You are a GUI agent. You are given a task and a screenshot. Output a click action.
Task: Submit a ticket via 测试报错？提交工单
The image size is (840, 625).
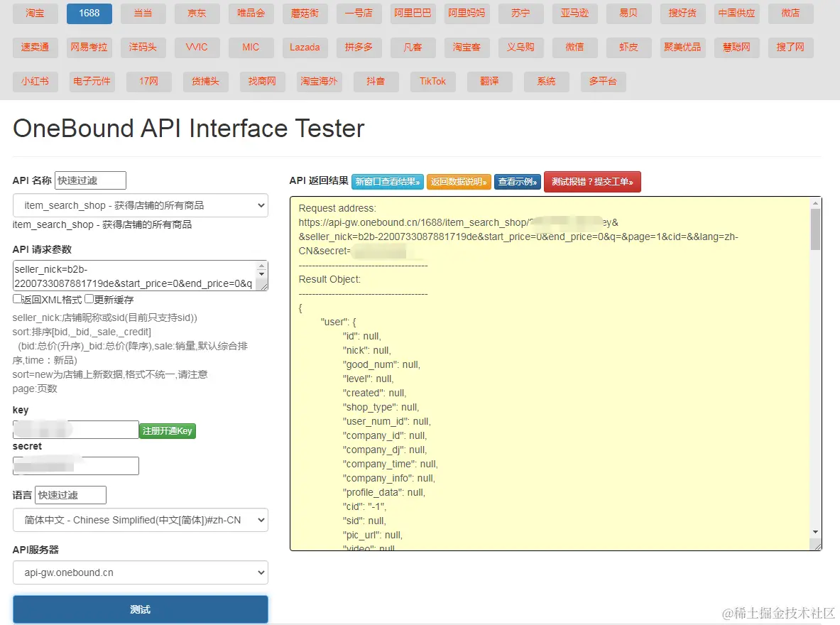[592, 182]
